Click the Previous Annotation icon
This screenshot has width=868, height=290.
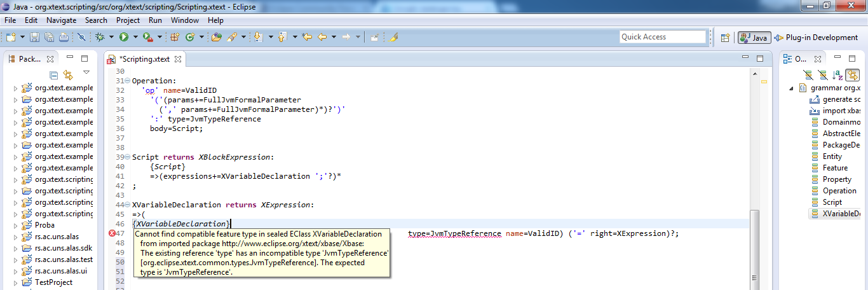point(283,38)
